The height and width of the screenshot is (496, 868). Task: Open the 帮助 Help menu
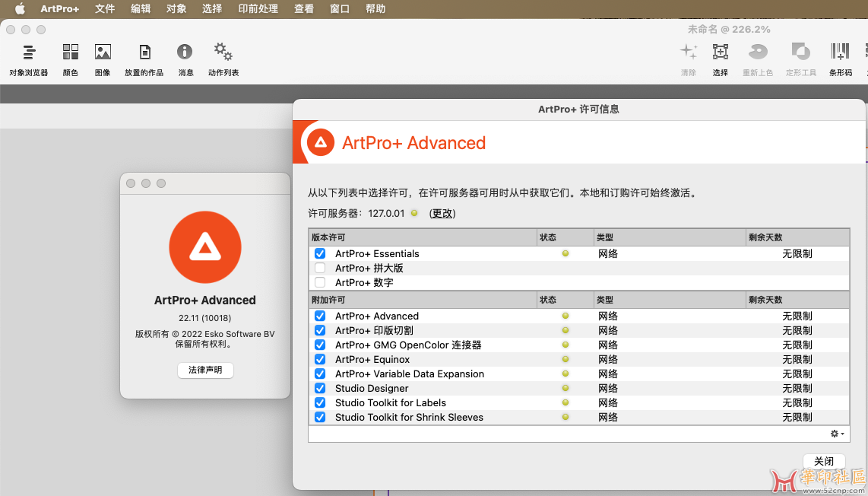tap(375, 9)
